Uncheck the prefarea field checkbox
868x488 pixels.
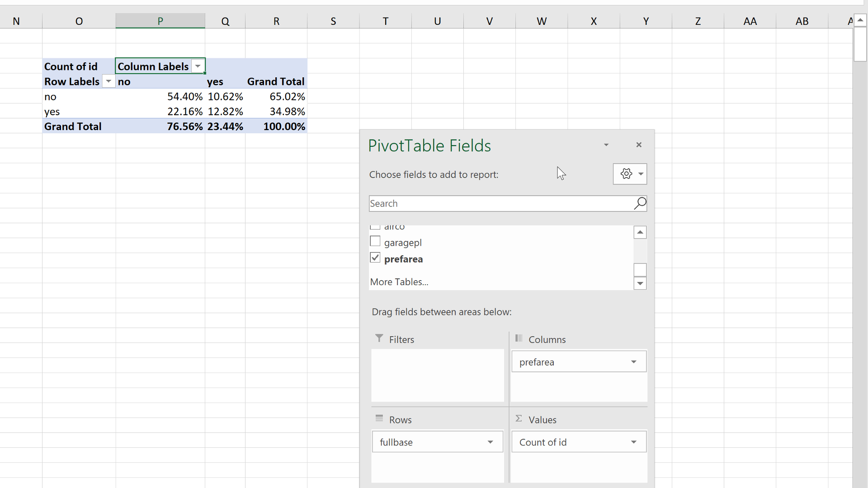coord(375,258)
